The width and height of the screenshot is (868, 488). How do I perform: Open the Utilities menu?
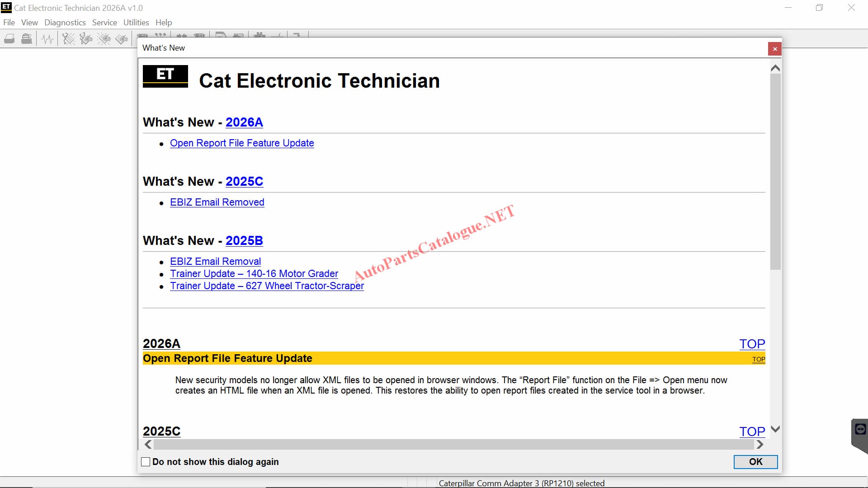coord(136,23)
